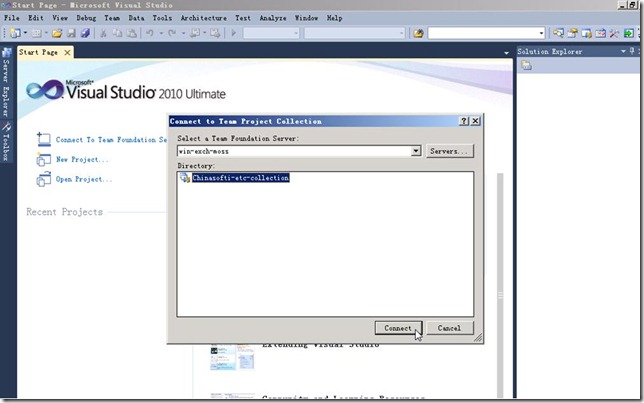Image resolution: width=644 pixels, height=403 pixels.
Task: Open the Server Explorer side panel tab
Action: pos(6,82)
